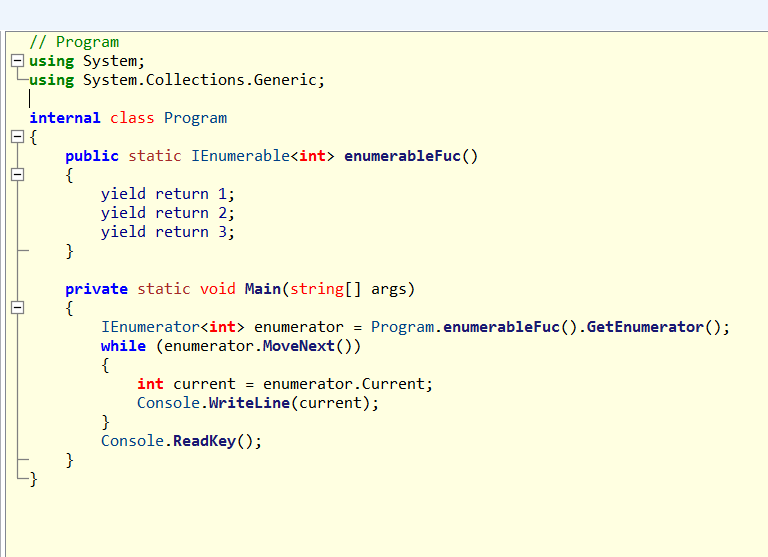Collapse the enumerableFuc method fold marker
The image size is (768, 557).
click(x=17, y=174)
